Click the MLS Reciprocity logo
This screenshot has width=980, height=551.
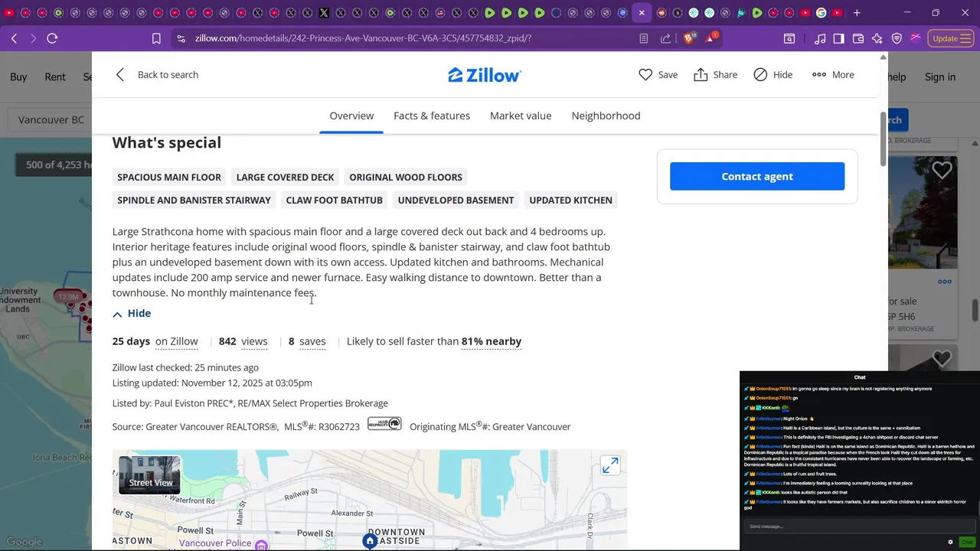384,423
